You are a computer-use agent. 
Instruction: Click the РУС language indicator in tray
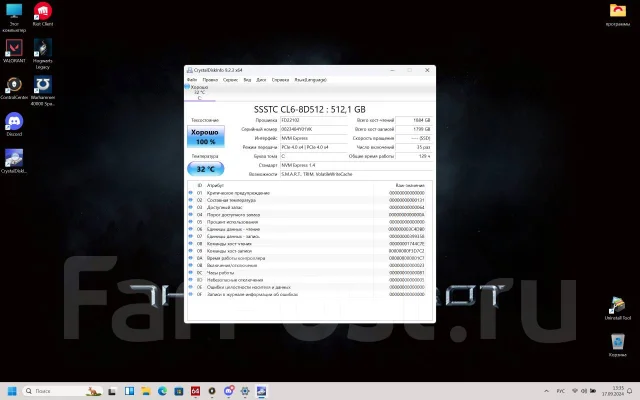561,391
